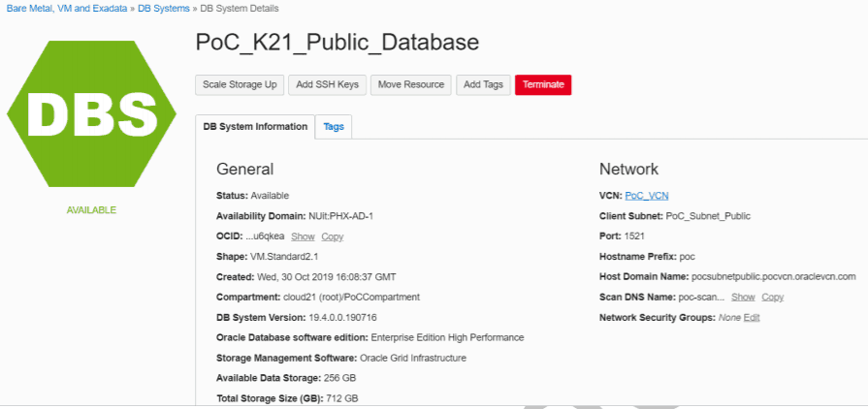Copy the OCID value
The image size is (868, 409).
coord(332,236)
